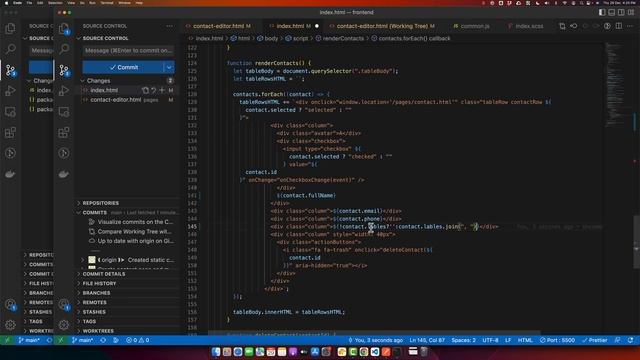Screen dimensions: 640x360
Task: Open Source Control view in front window activity bar
Action: tap(64, 70)
